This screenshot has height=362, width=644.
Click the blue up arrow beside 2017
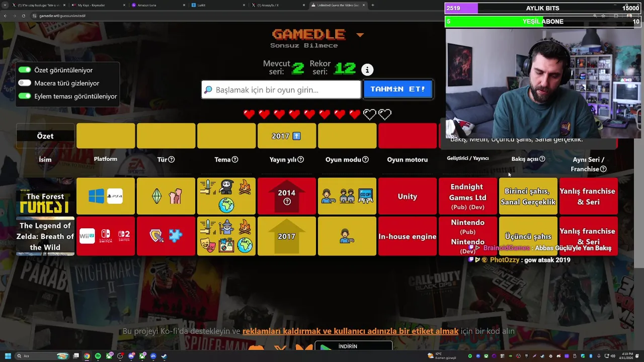click(296, 136)
